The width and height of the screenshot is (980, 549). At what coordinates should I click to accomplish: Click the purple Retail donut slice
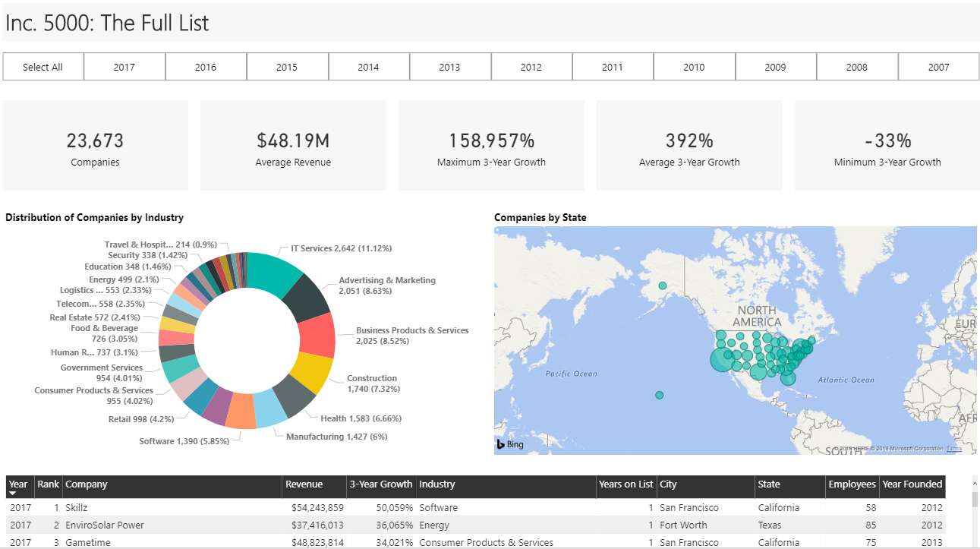pyautogui.click(x=216, y=405)
